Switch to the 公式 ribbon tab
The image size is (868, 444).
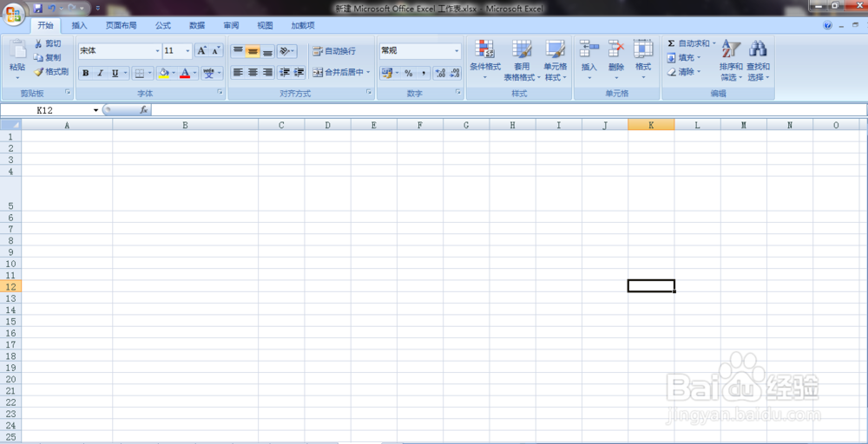click(163, 25)
